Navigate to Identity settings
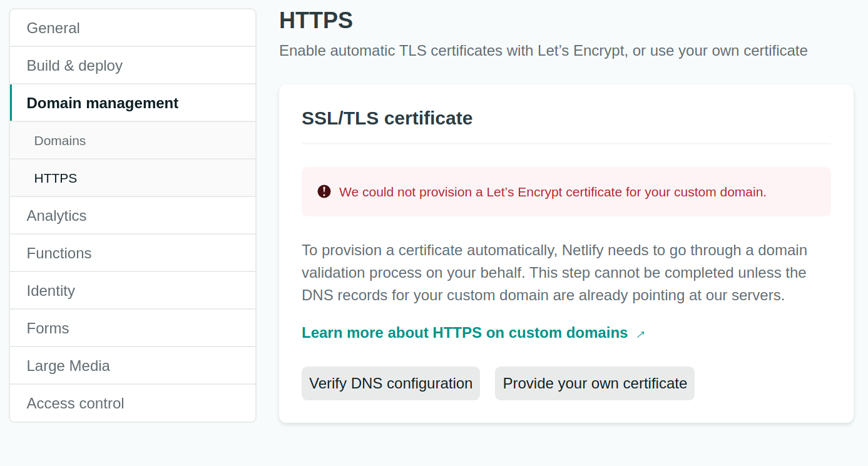 coord(133,291)
